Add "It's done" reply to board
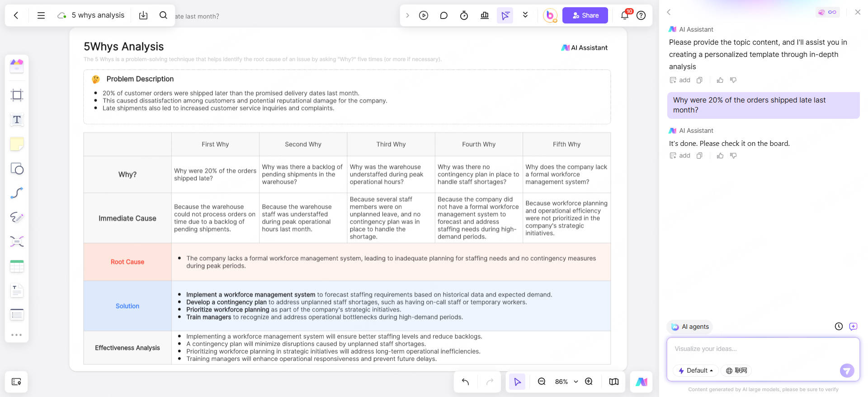 [680, 155]
